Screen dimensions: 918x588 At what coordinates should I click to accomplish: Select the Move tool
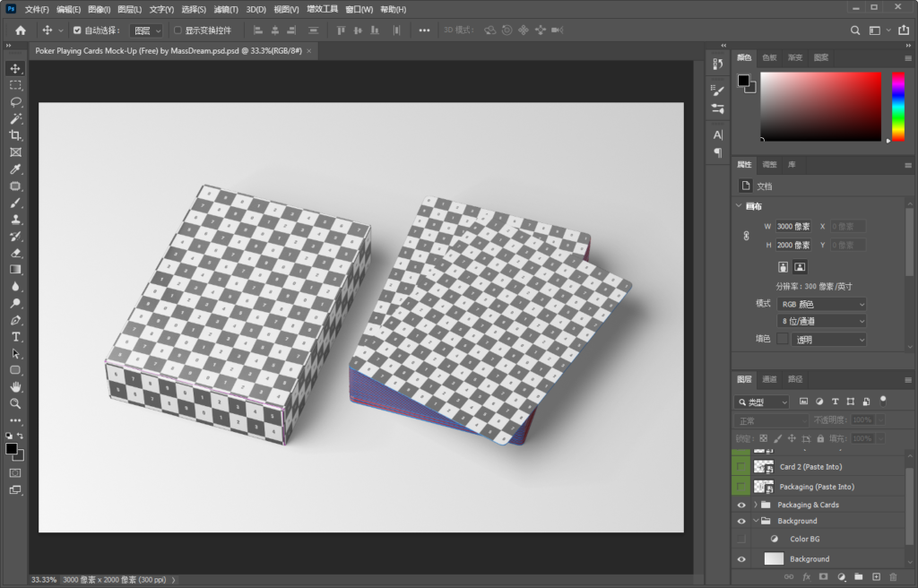click(x=15, y=68)
